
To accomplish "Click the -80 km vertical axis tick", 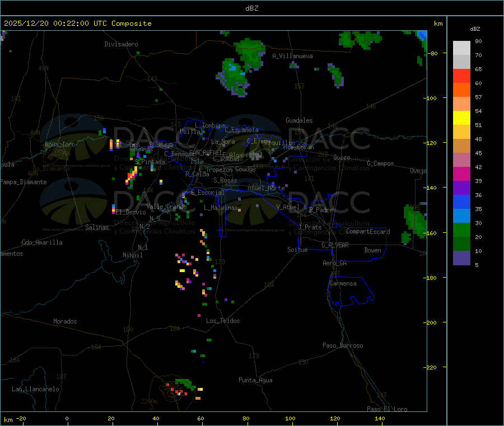I will [432, 53].
